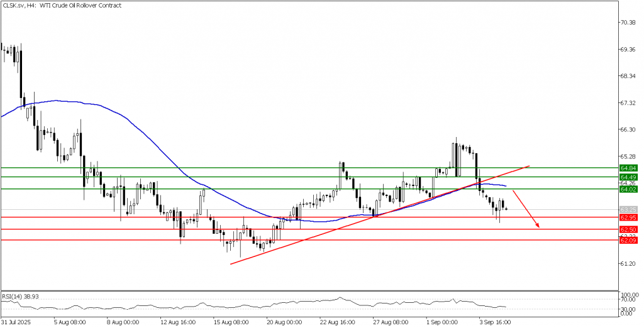Select the '1 Sep 00:00' time axis label
644x328 pixels.
pos(442,322)
